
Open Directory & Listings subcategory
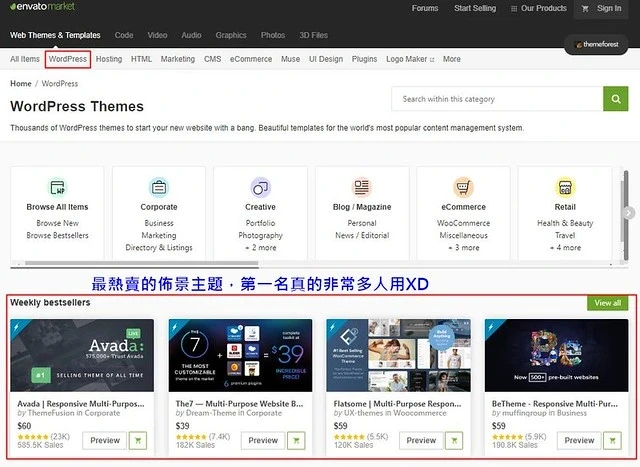click(159, 247)
